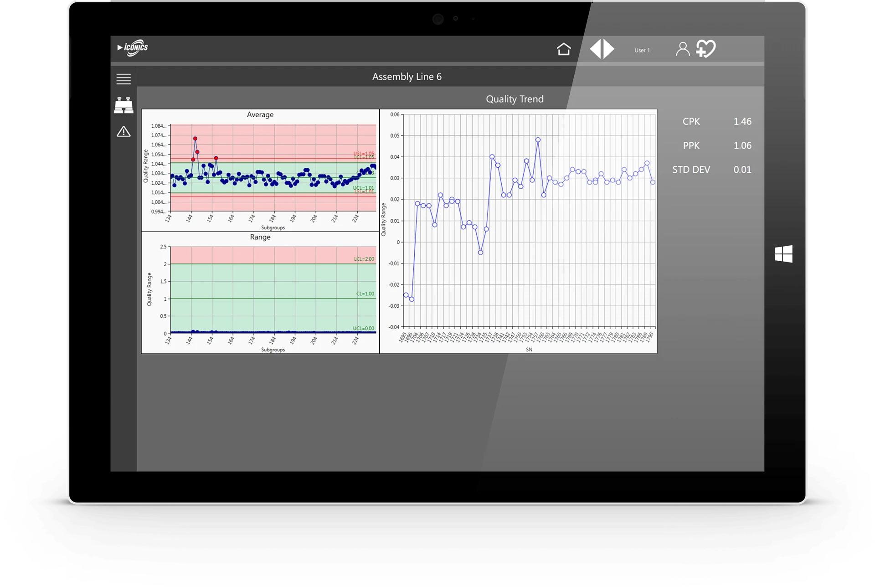This screenshot has width=875, height=588.
Task: Click the Quality Trend heading
Action: pos(515,99)
